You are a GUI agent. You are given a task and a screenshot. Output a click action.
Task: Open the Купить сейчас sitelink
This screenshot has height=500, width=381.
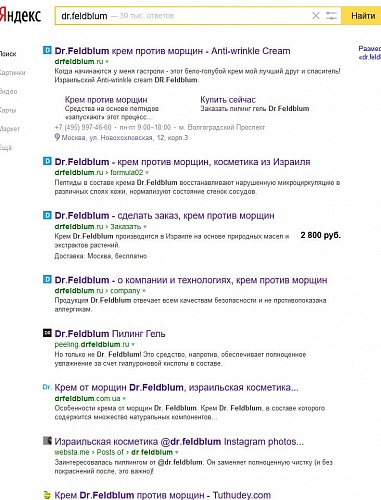[x=228, y=100]
